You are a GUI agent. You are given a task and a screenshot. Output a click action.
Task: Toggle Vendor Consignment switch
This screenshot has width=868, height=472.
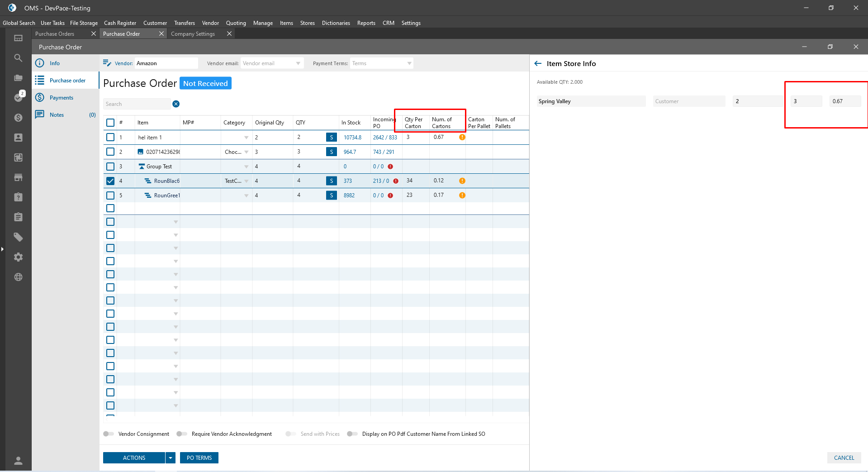109,434
